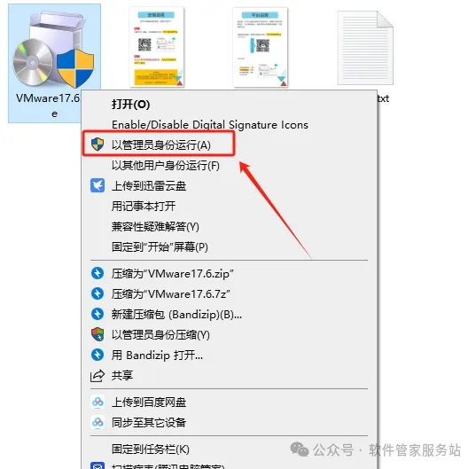The height and width of the screenshot is (469, 476).
Task: Choose 固定到任务栏(K) menu entry
Action: pyautogui.click(x=151, y=449)
